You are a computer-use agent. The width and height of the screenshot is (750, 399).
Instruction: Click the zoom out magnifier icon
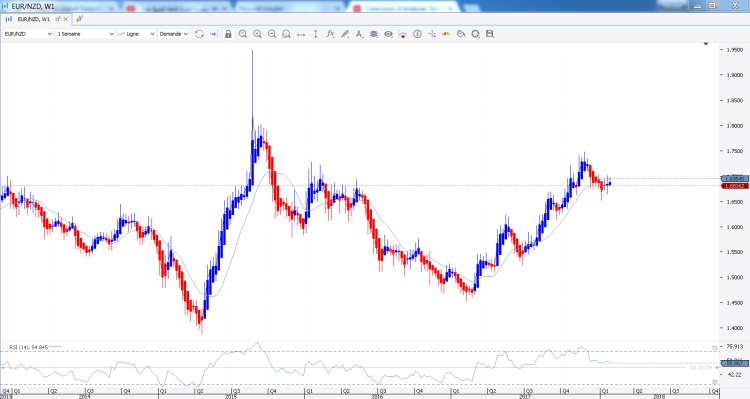(x=272, y=34)
